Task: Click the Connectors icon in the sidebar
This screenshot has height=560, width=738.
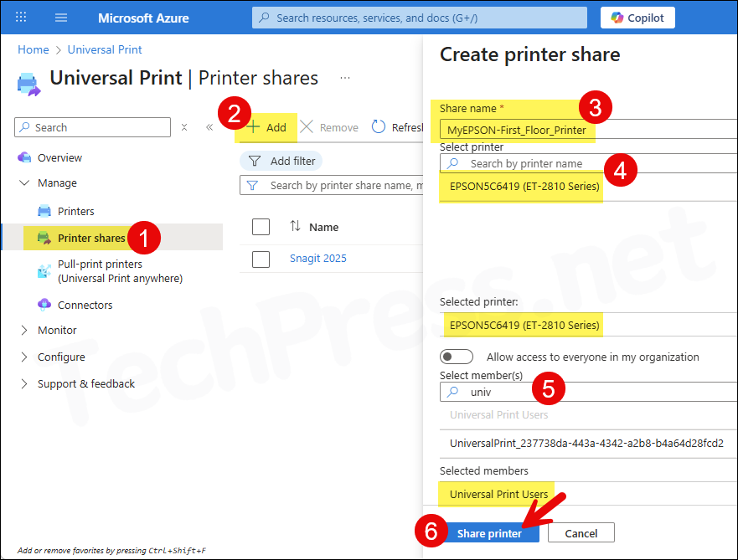Action: [44, 305]
